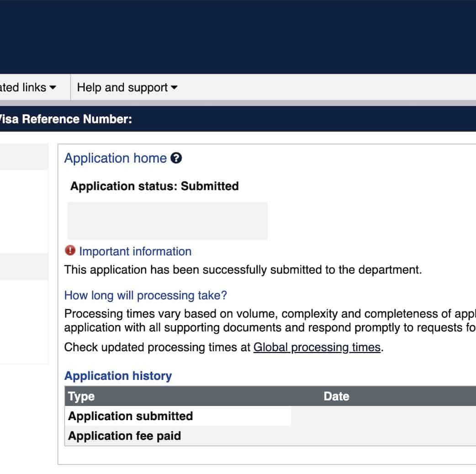Click the Application home heading
Viewport: 476px width, 474px height.
[115, 158]
